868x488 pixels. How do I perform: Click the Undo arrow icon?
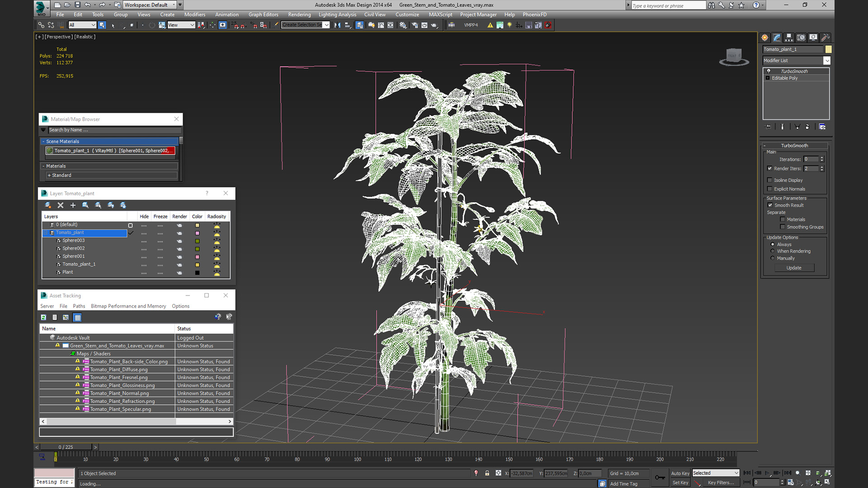(88, 5)
